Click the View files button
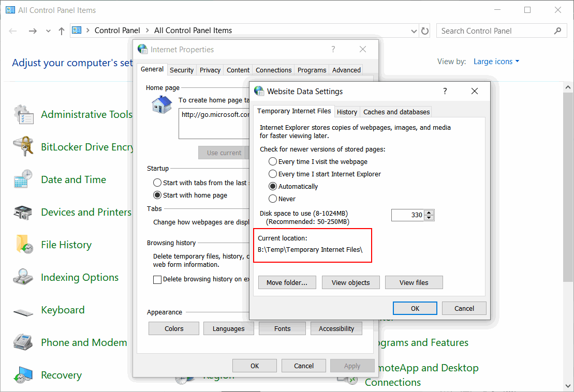The height and width of the screenshot is (392, 574). pyautogui.click(x=414, y=282)
